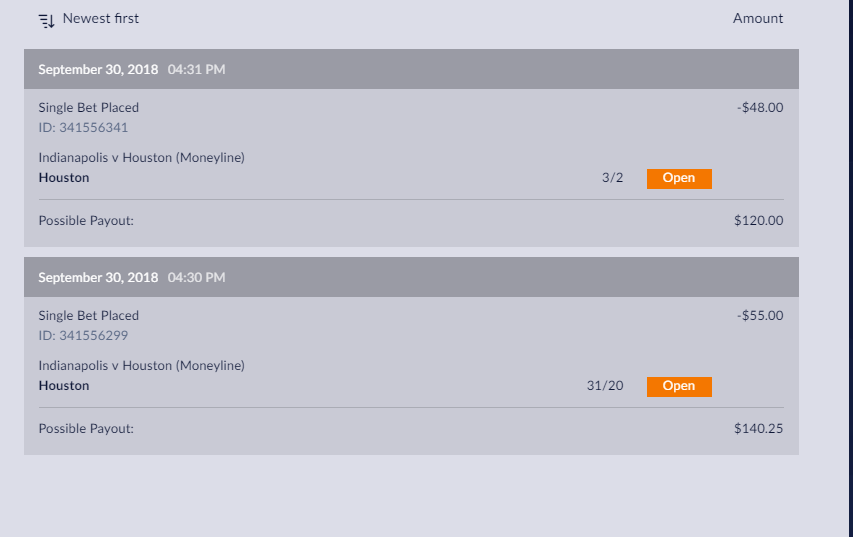Select the September 30, 04:31 PM header bar
This screenshot has height=537, width=853.
[411, 69]
